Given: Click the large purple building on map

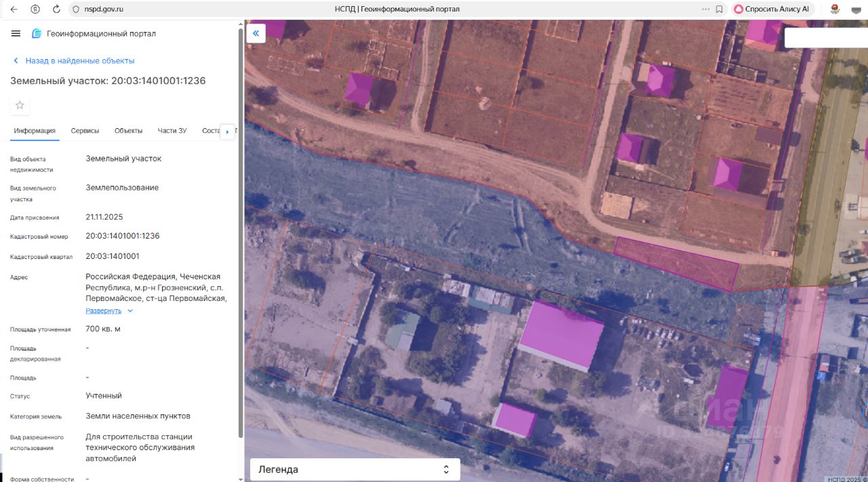Looking at the screenshot, I should pos(561,336).
